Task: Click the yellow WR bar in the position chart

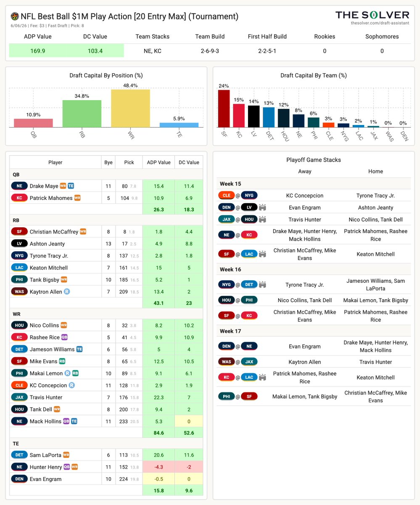Action: click(x=130, y=108)
